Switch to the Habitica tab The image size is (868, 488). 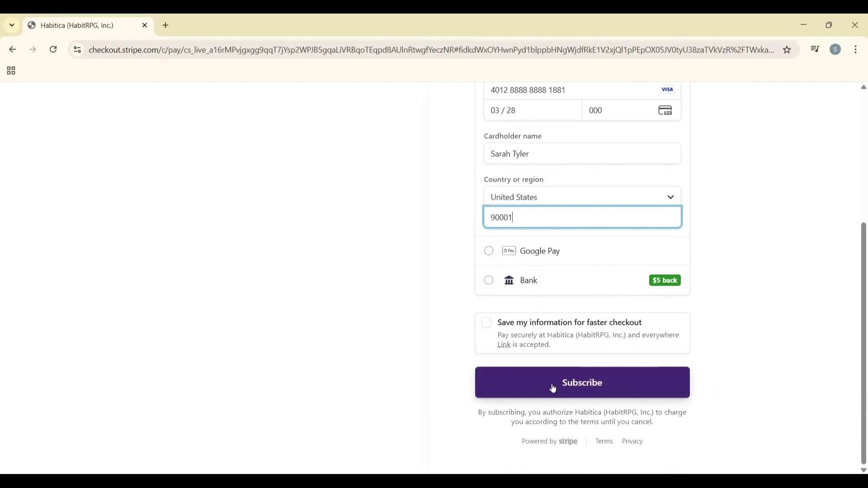[77, 25]
